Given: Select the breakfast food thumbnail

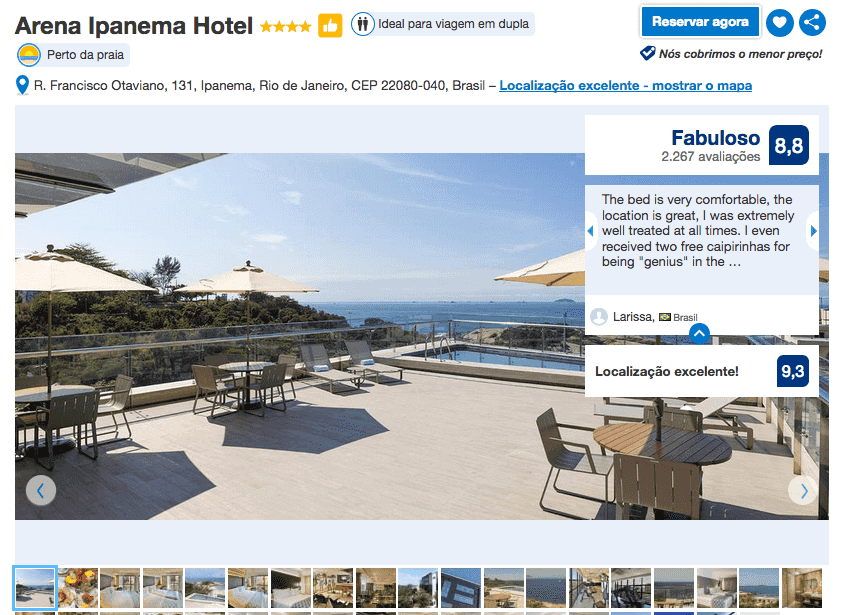Looking at the screenshot, I should point(78,588).
